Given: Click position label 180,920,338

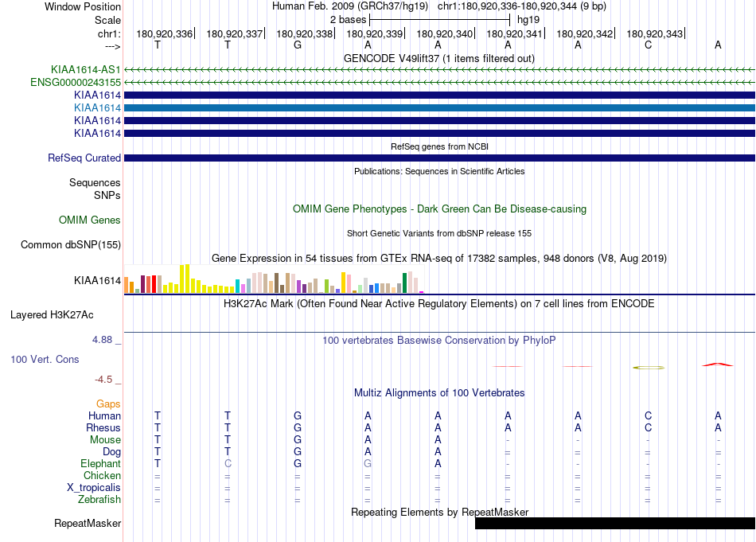Looking at the screenshot, I should pyautogui.click(x=304, y=33).
